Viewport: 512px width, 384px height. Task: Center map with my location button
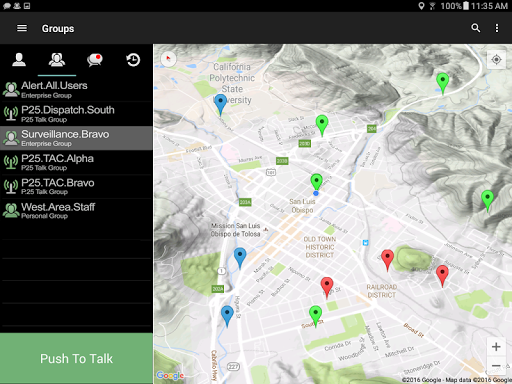496,60
